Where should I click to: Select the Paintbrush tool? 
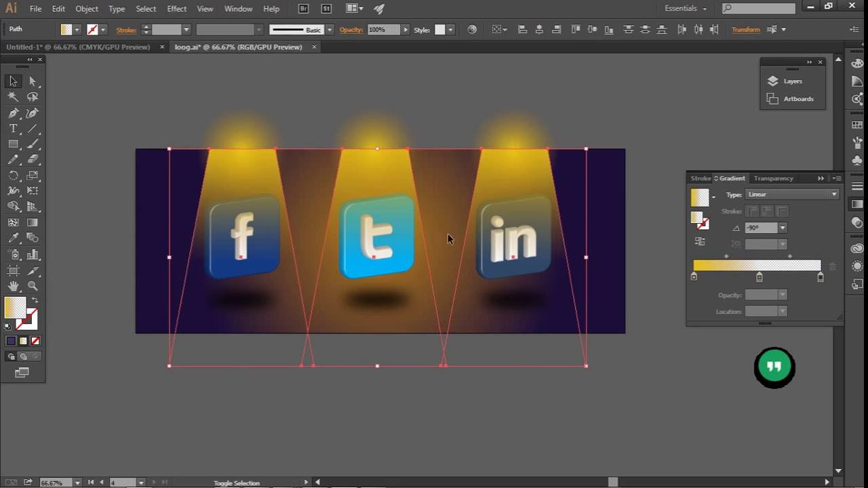tap(33, 144)
